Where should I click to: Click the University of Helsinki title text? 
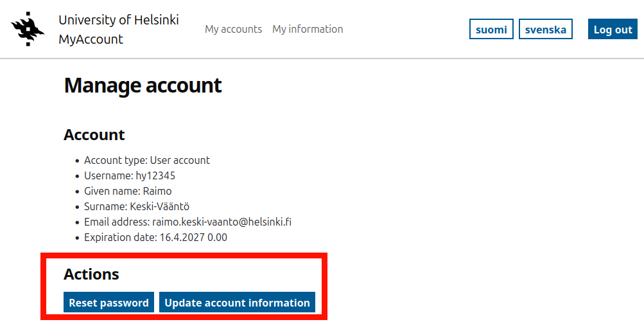pyautogui.click(x=118, y=20)
